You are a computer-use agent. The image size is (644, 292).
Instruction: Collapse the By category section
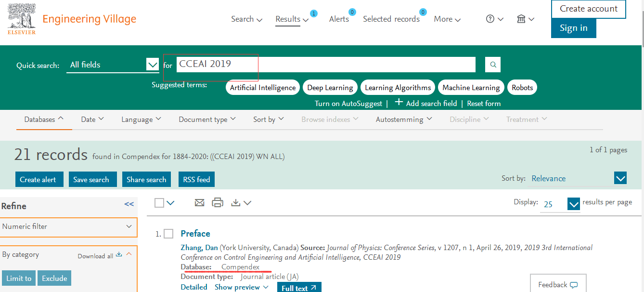pos(129,254)
